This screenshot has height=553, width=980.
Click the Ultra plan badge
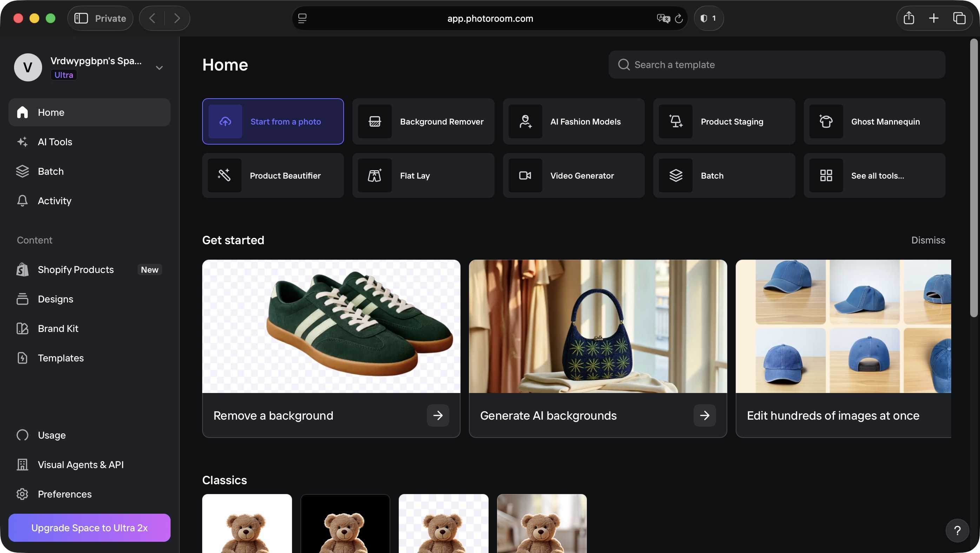click(64, 75)
